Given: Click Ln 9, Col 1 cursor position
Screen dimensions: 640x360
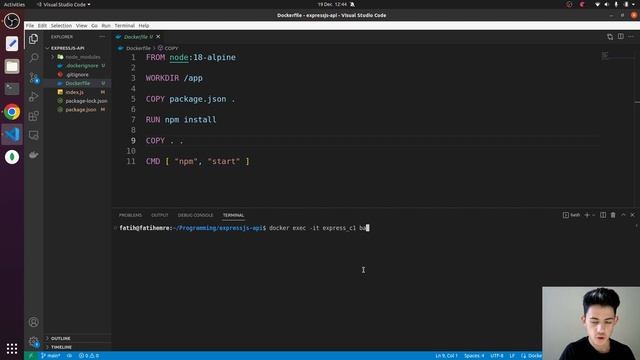Looking at the screenshot, I should coord(446,356).
